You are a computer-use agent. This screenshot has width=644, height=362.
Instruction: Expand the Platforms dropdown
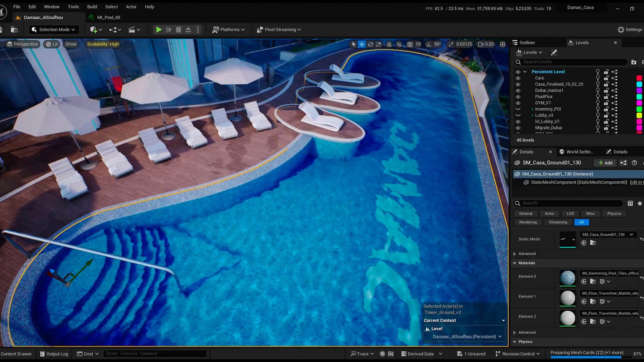tap(228, 30)
